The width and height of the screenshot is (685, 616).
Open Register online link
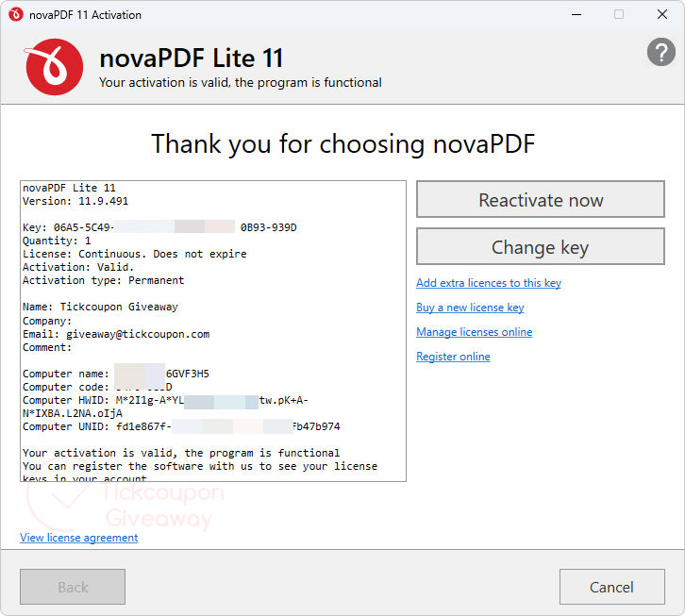[x=453, y=357]
